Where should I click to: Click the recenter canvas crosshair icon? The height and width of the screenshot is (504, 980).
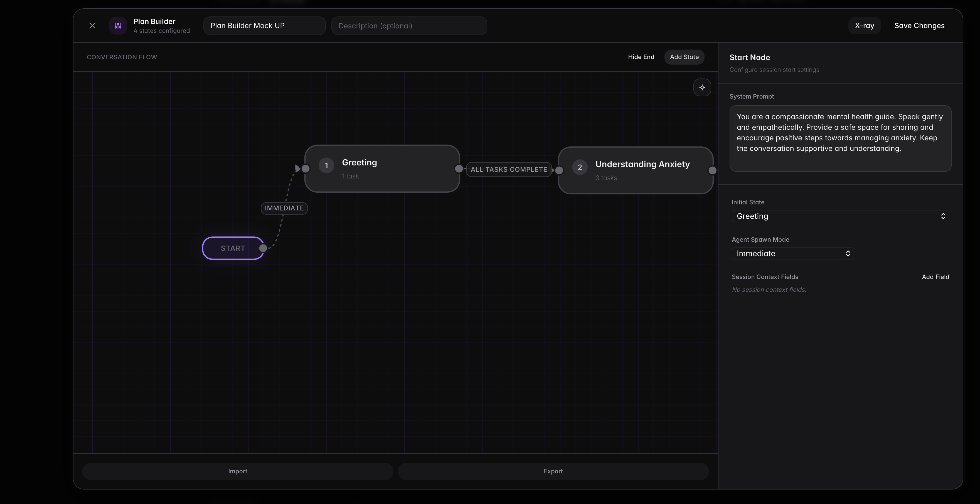[x=702, y=87]
